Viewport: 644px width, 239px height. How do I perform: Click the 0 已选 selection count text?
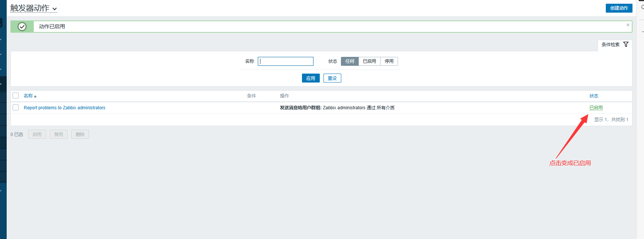pos(17,135)
